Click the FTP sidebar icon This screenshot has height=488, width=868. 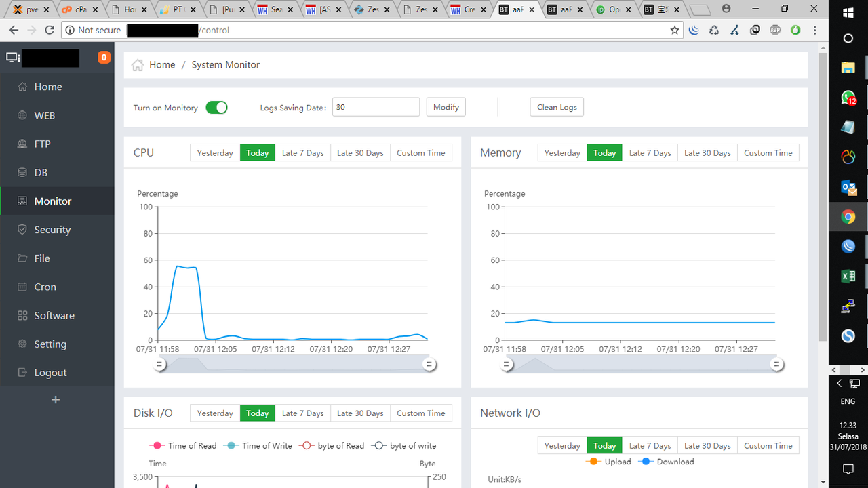(x=22, y=144)
